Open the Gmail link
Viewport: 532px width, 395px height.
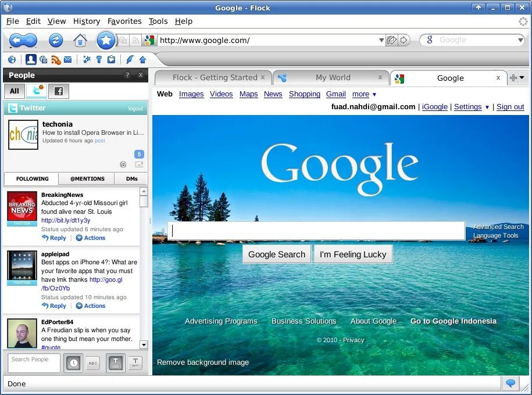point(336,94)
